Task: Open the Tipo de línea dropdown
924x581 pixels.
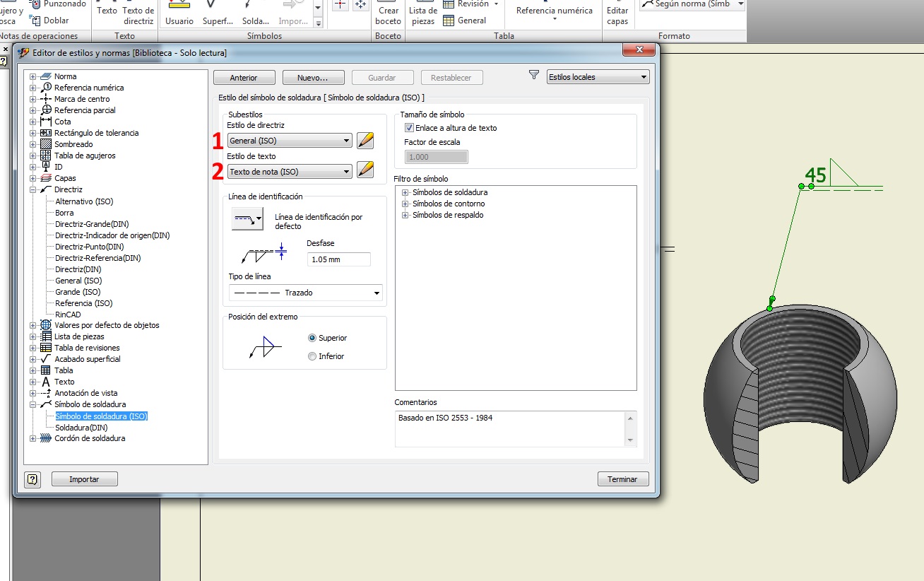Action: click(305, 293)
